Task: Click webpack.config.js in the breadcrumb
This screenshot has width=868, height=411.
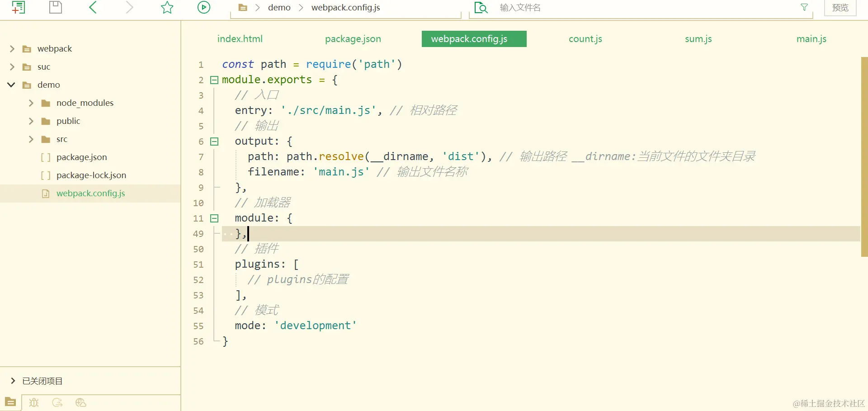Action: tap(345, 8)
